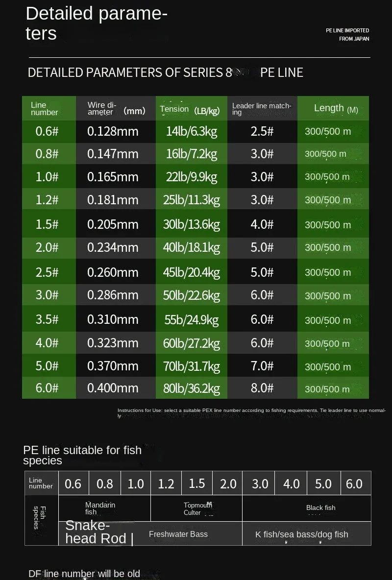The image size is (392, 580).
Task: Click the 0.128mm diameter value
Action: [115, 131]
